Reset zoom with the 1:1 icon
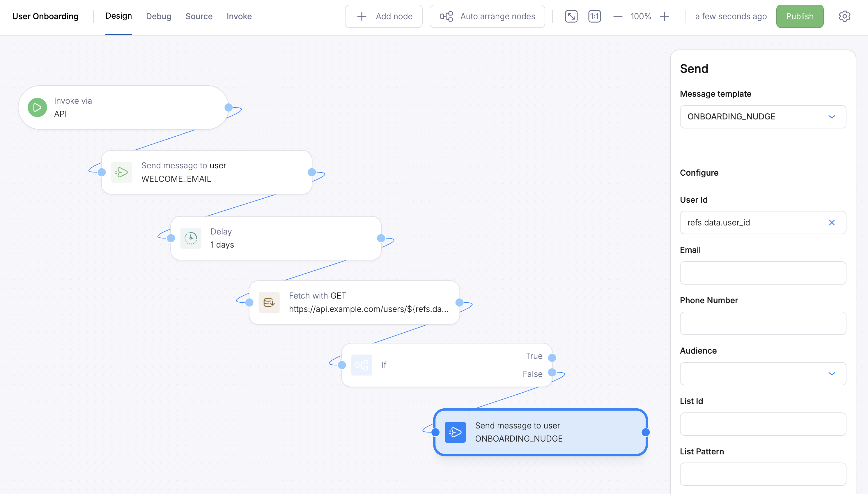This screenshot has height=494, width=868. (x=594, y=16)
